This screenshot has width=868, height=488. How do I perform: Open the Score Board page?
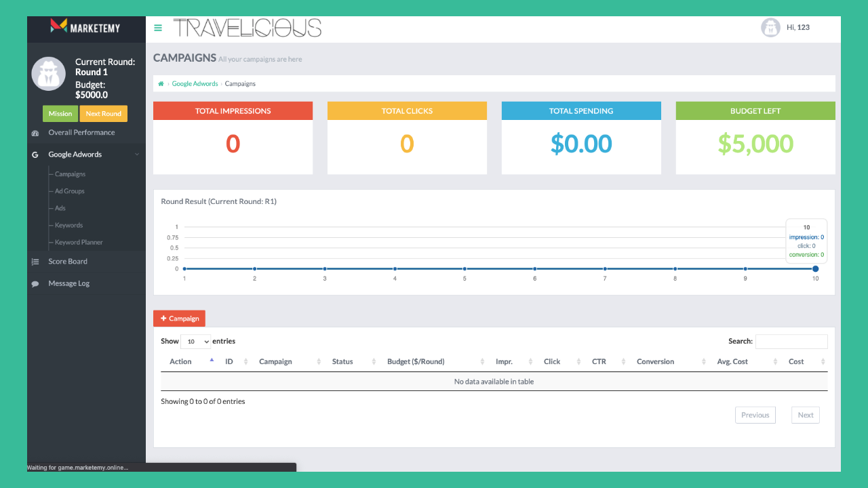coord(68,262)
